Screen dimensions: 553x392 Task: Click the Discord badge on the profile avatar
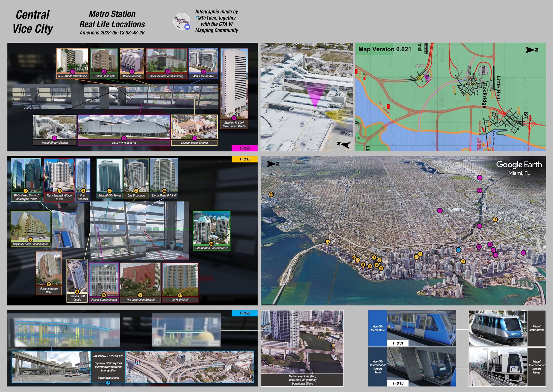tap(187, 27)
